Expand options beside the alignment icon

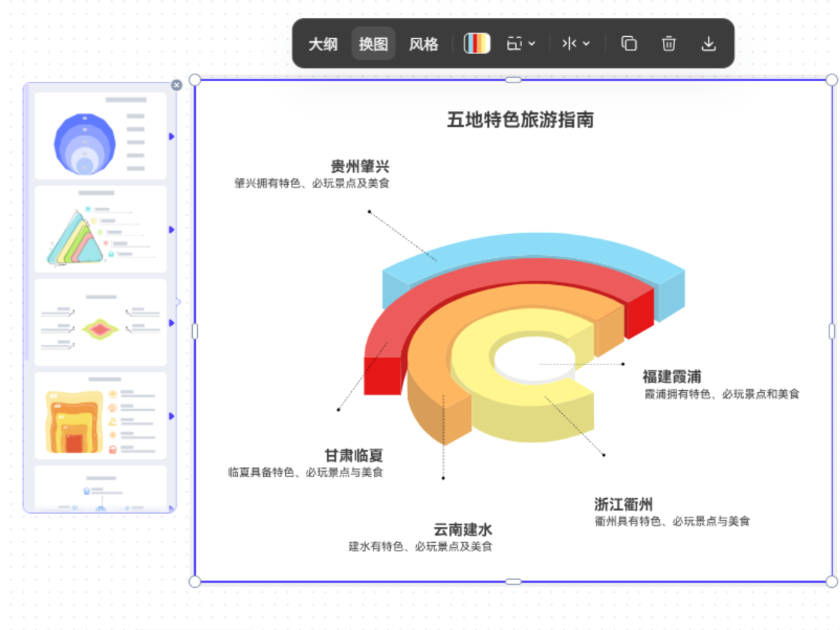click(532, 43)
